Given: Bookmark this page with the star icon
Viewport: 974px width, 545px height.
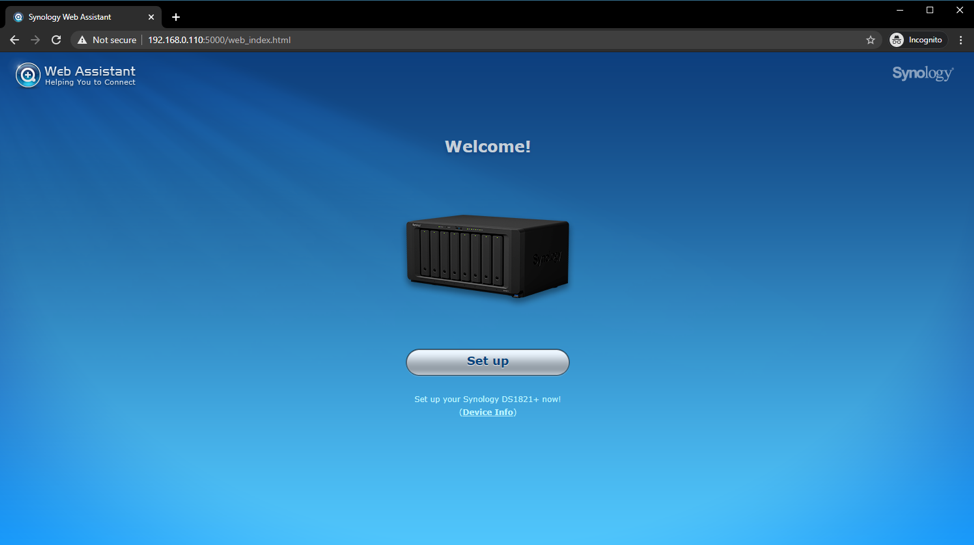Looking at the screenshot, I should pyautogui.click(x=870, y=40).
